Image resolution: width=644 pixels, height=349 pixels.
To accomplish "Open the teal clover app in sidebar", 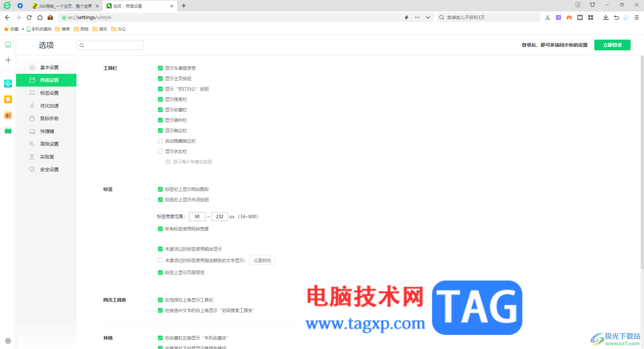I will (8, 83).
